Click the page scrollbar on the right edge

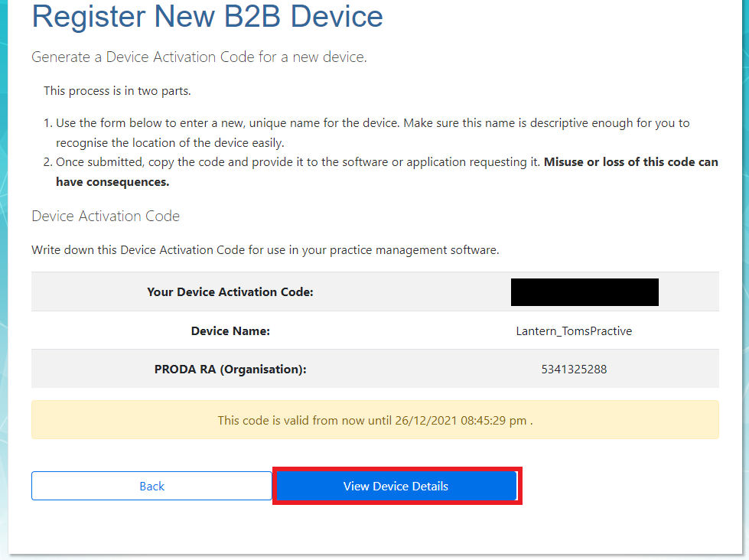coord(744,280)
